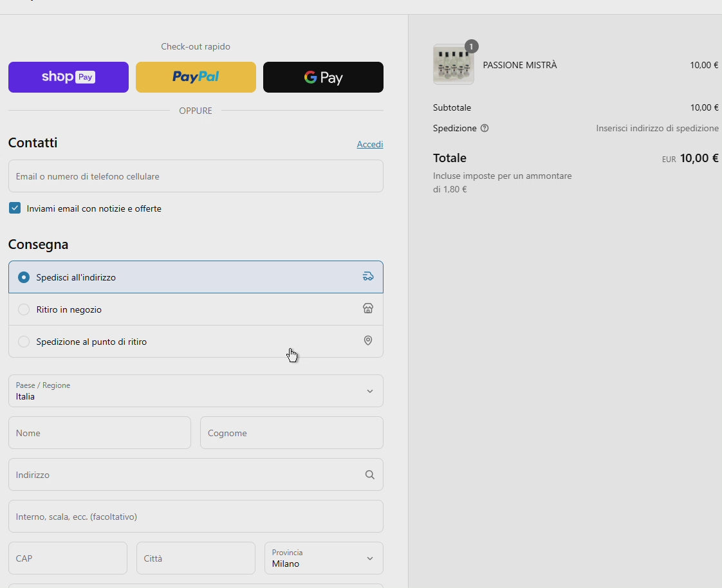722x588 pixels.
Task: Click into the CAP postal code field
Action: click(68, 558)
